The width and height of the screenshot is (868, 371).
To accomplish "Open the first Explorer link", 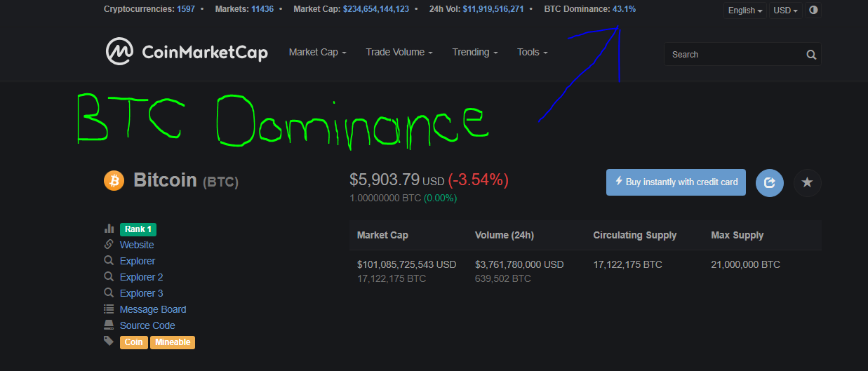I will 138,261.
